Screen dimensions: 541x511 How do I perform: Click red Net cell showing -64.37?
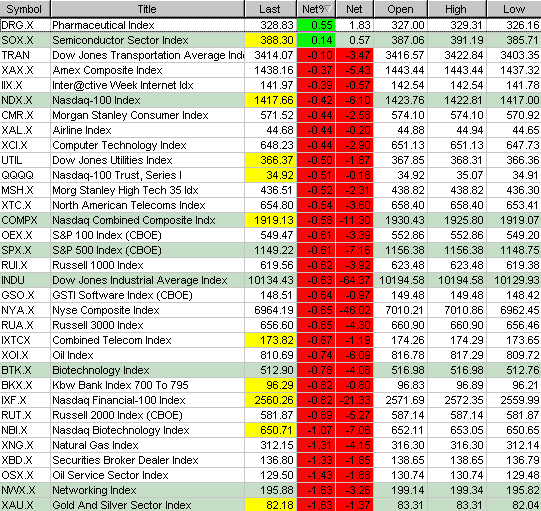(355, 280)
